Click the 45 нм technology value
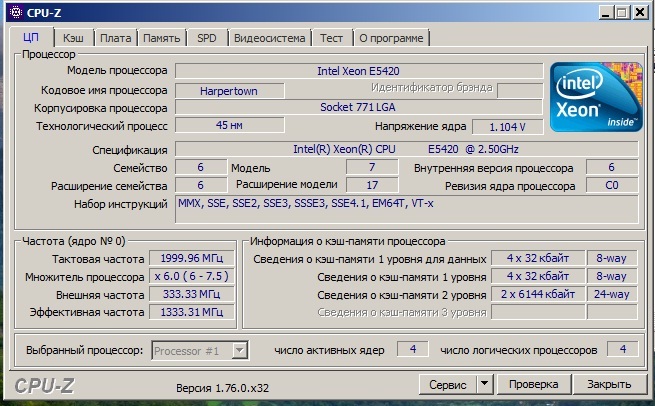 229,125
